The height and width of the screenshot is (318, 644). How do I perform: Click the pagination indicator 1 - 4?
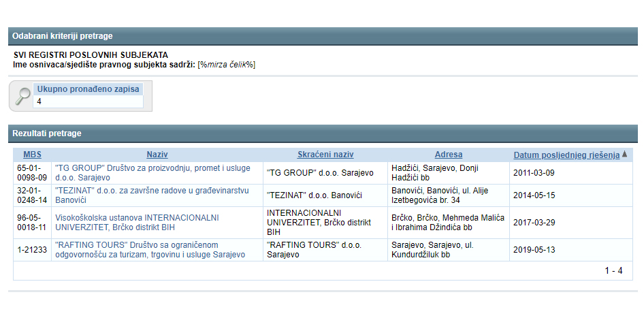(613, 271)
